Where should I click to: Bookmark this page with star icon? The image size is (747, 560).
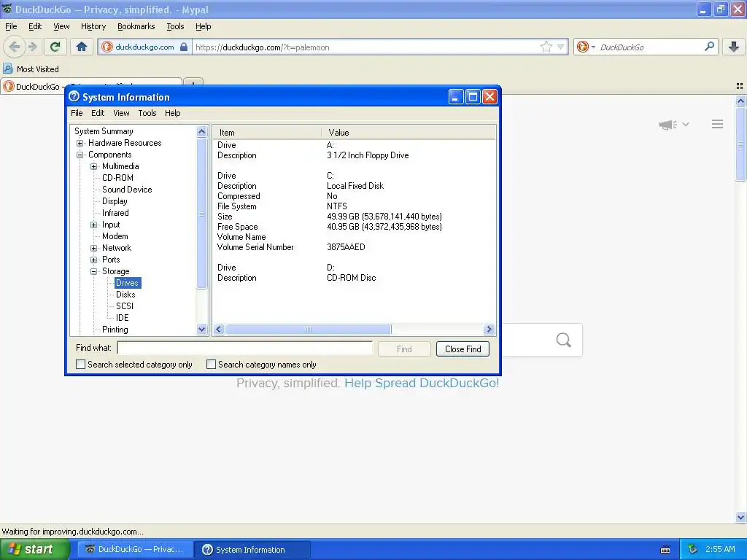[546, 47]
